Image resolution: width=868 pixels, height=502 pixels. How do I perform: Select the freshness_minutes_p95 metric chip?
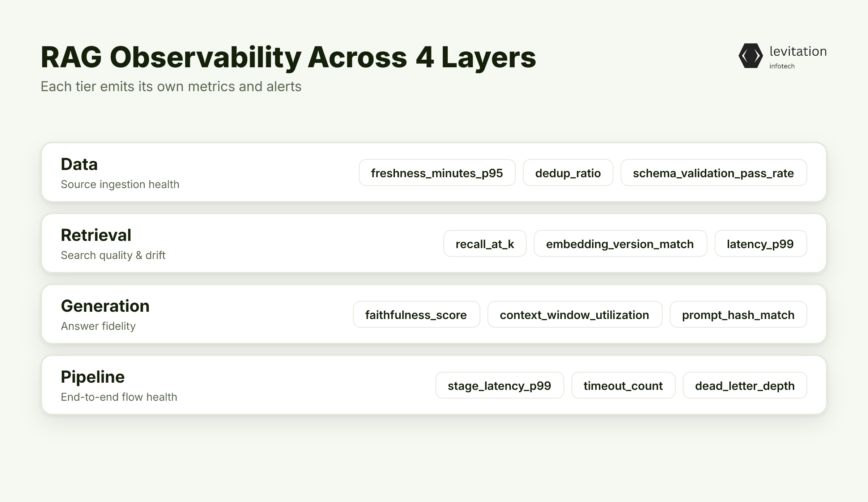pyautogui.click(x=437, y=173)
